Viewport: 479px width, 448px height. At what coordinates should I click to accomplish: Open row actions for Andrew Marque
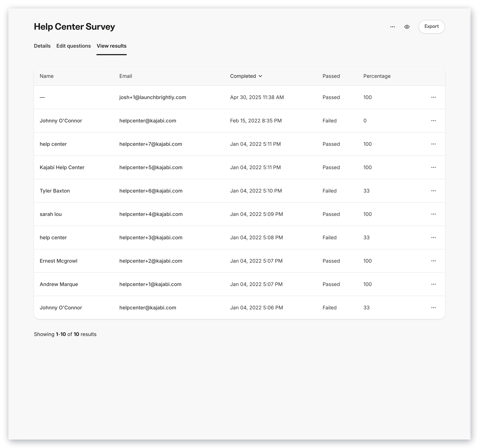pos(433,284)
